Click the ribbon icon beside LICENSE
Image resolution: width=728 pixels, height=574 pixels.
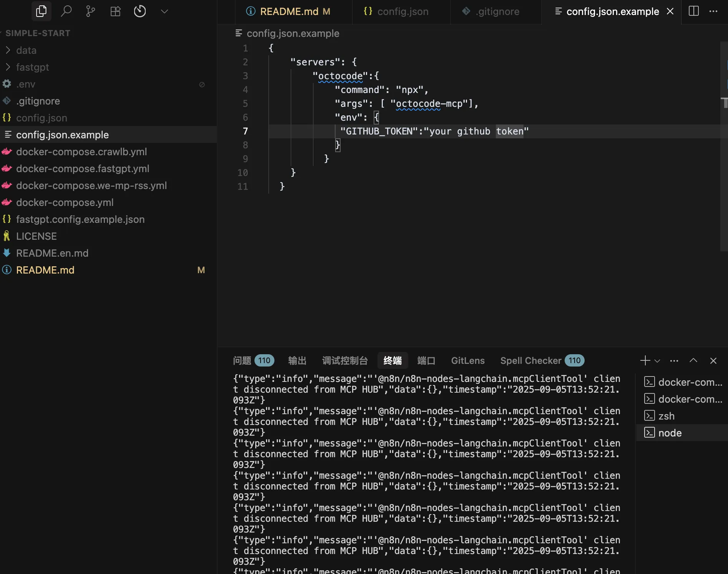[7, 236]
